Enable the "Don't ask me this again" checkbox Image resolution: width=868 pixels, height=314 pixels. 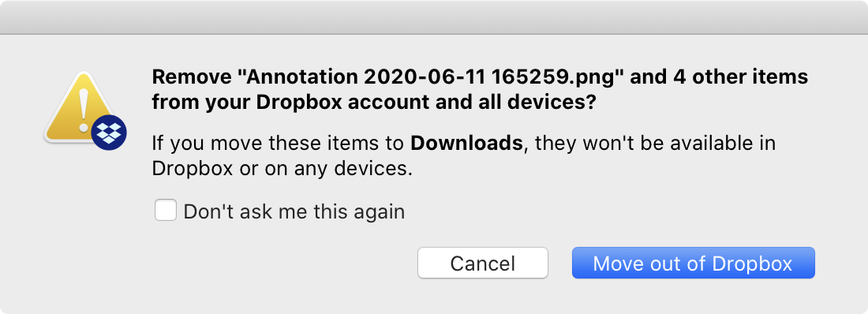[166, 211]
